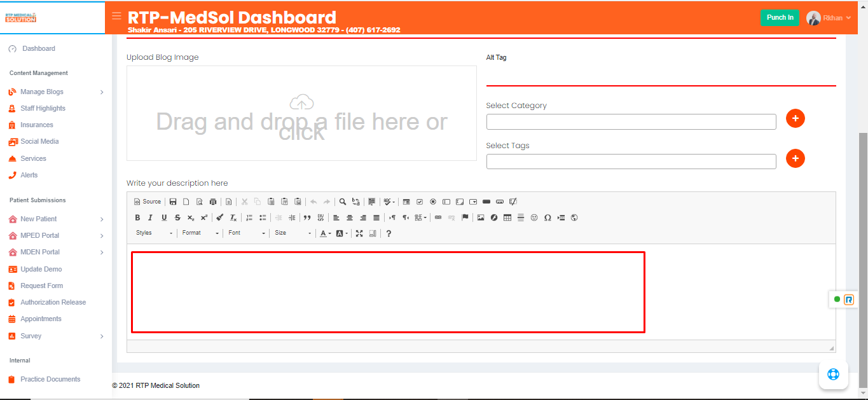The image size is (868, 400).
Task: Expand the Manage Blogs sidebar menu
Action: pyautogui.click(x=56, y=92)
